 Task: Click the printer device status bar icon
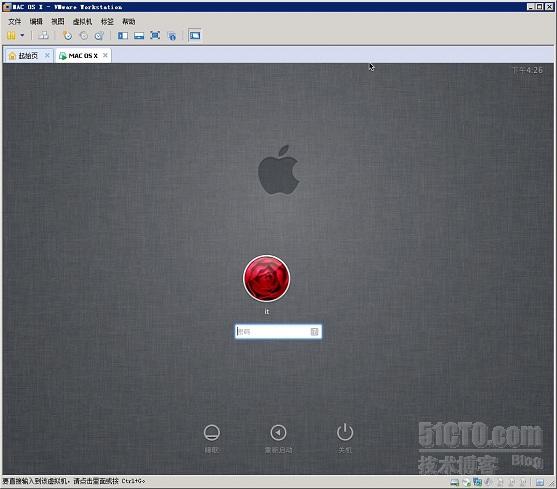pos(455,482)
